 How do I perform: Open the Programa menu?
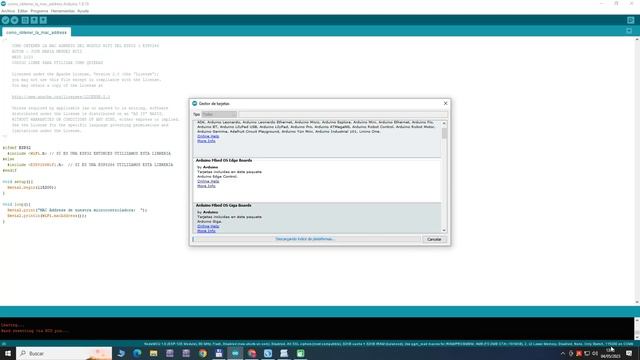point(39,11)
